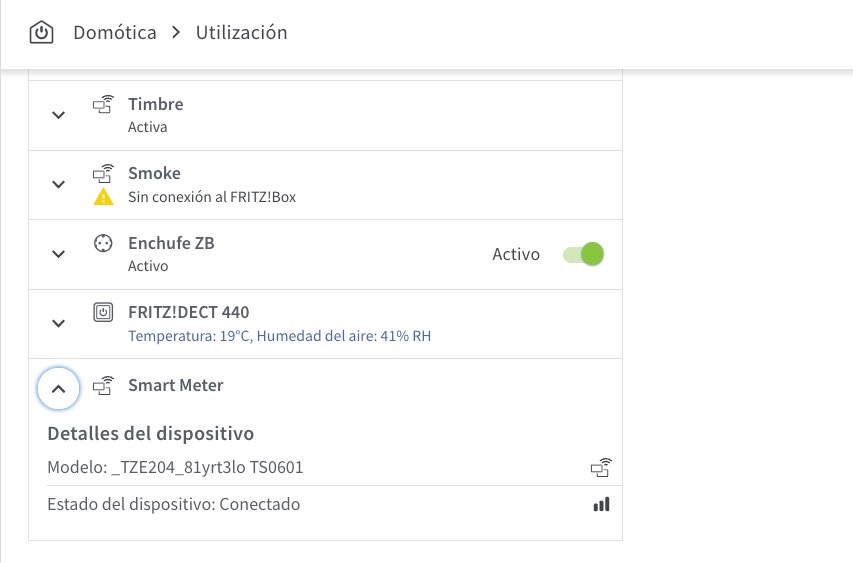Click the smart home icon in header
Viewport: 853px width, 563px height.
tap(41, 33)
